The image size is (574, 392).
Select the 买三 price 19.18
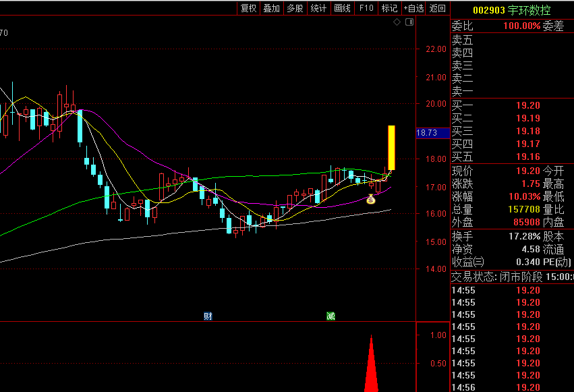[x=528, y=131]
